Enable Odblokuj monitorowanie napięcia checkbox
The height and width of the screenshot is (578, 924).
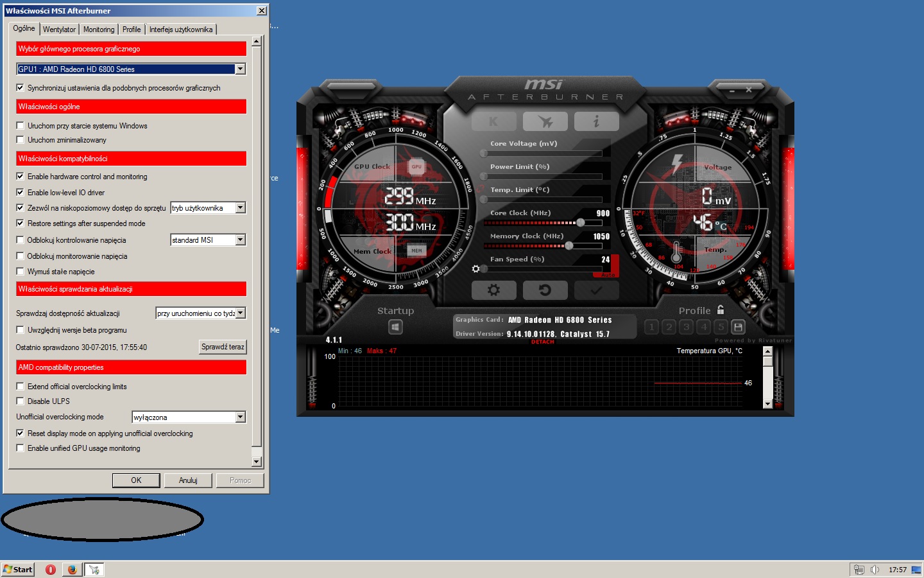[x=20, y=256]
